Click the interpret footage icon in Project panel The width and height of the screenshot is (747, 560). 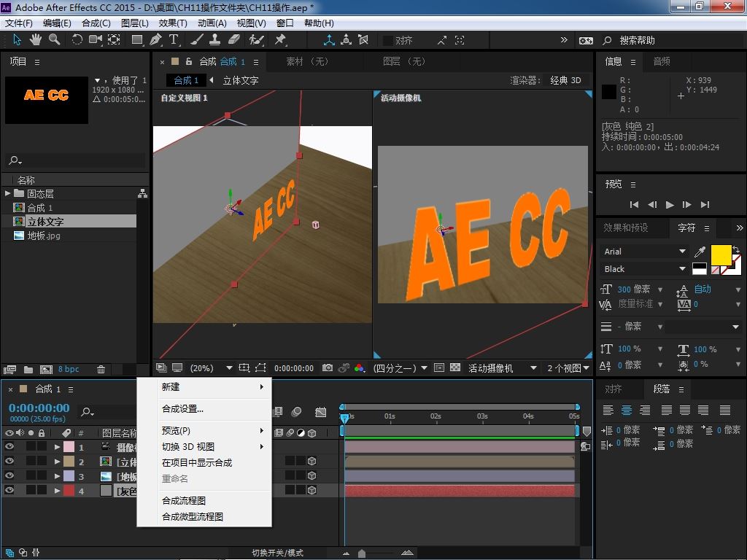9,370
